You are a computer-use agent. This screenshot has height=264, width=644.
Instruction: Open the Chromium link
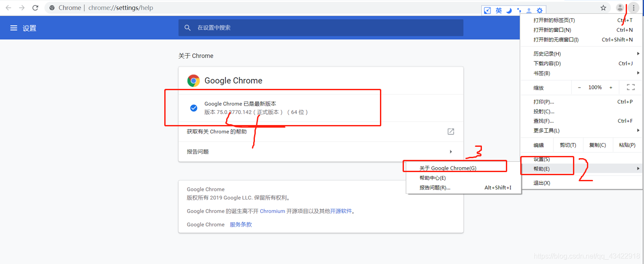coord(272,211)
